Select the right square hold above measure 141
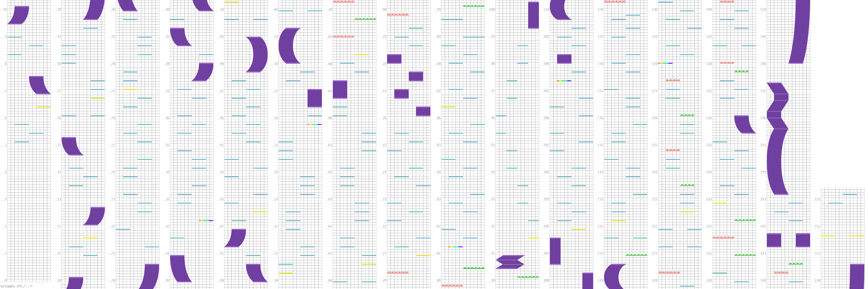The height and width of the screenshot is (289, 868). (803, 240)
